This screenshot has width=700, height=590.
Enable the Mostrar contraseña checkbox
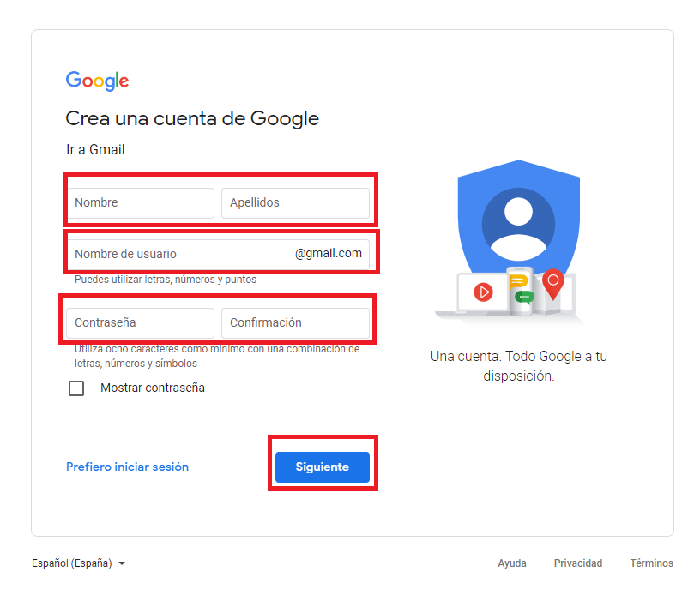[x=76, y=388]
